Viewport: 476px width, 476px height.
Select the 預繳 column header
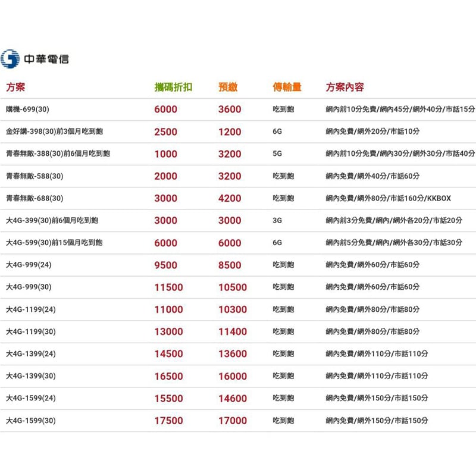(228, 87)
